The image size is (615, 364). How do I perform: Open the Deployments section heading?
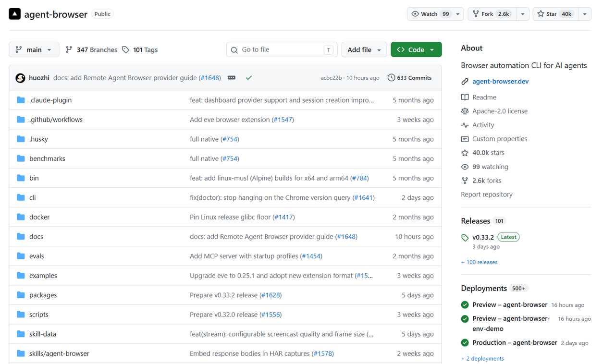484,288
